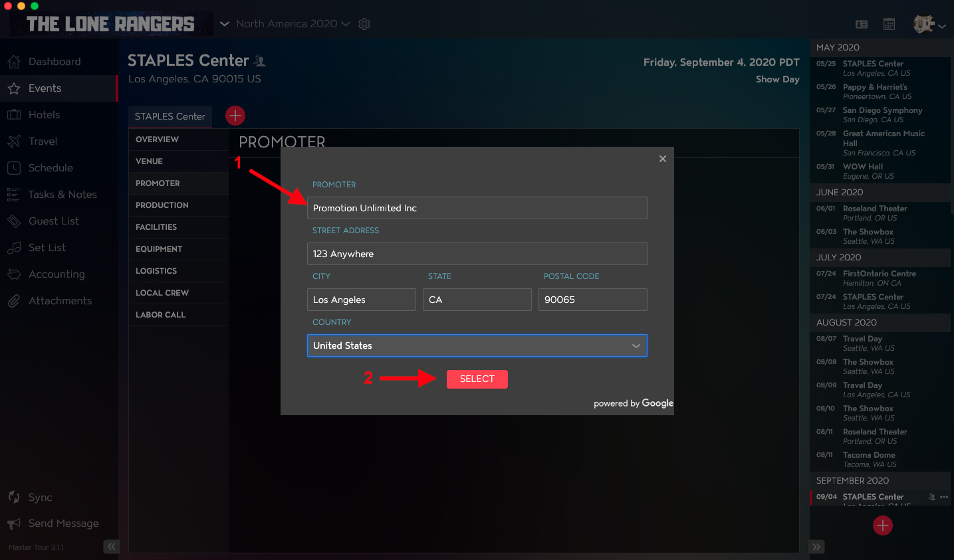The image size is (954, 560).
Task: Select 08/11 Roseland Theater event
Action: (880, 436)
